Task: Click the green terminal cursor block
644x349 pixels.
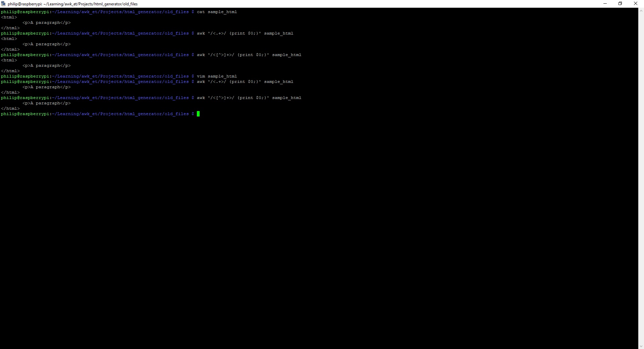Action: (x=198, y=114)
